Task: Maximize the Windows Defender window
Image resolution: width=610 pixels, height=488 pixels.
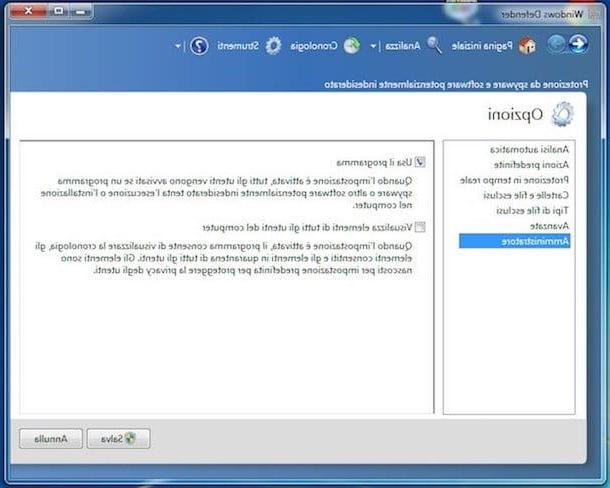Action: pyautogui.click(x=59, y=11)
